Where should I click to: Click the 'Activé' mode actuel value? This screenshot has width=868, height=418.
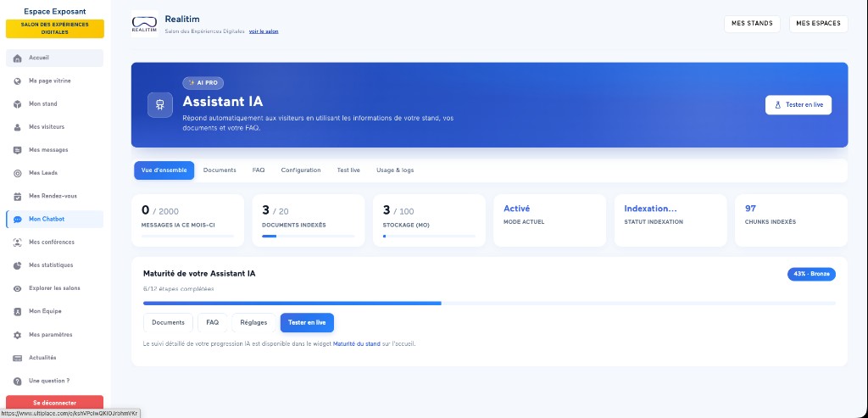click(x=516, y=209)
